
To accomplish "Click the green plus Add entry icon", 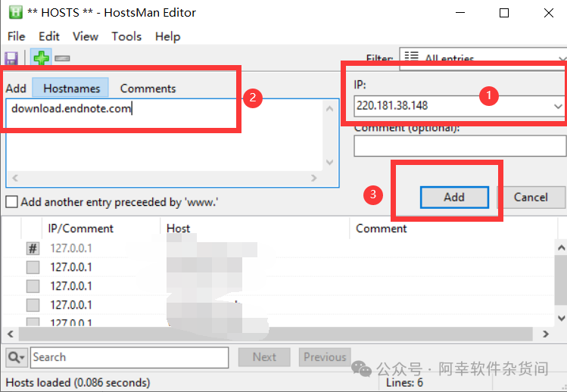I will 40,58.
